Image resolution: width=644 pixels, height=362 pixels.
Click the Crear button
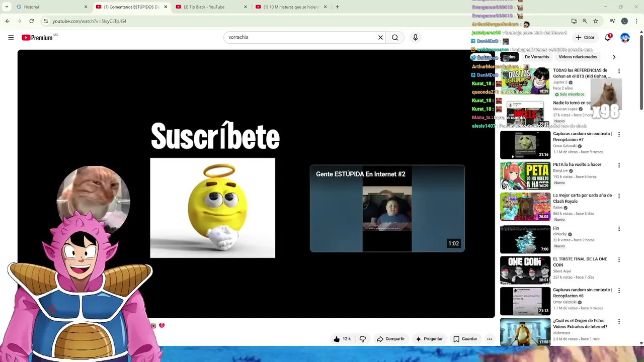(x=585, y=37)
